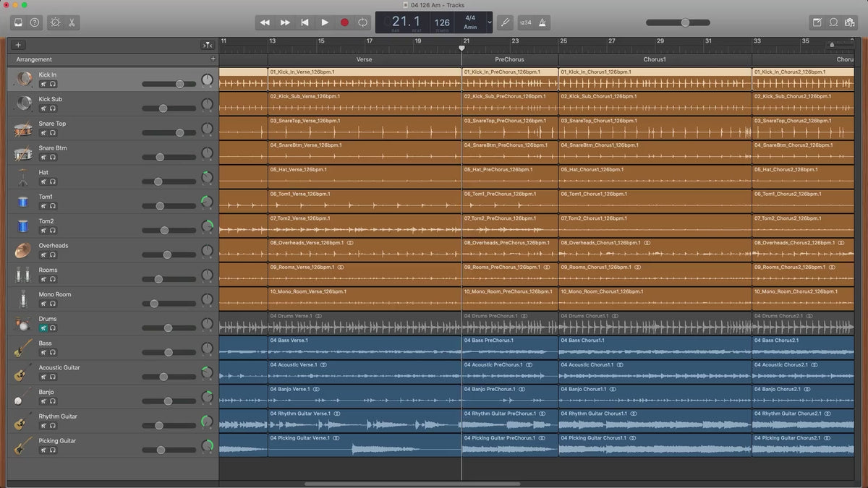Open the Quick Help button

35,22
